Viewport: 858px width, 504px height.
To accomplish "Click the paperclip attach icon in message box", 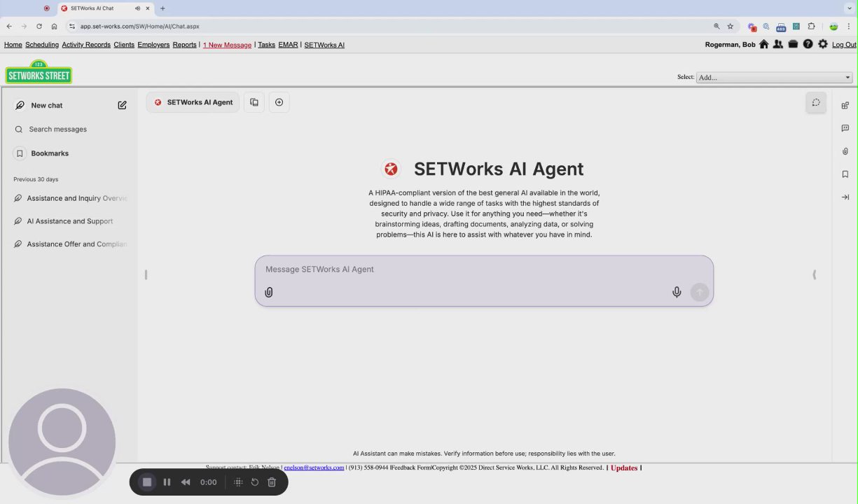I will (269, 292).
